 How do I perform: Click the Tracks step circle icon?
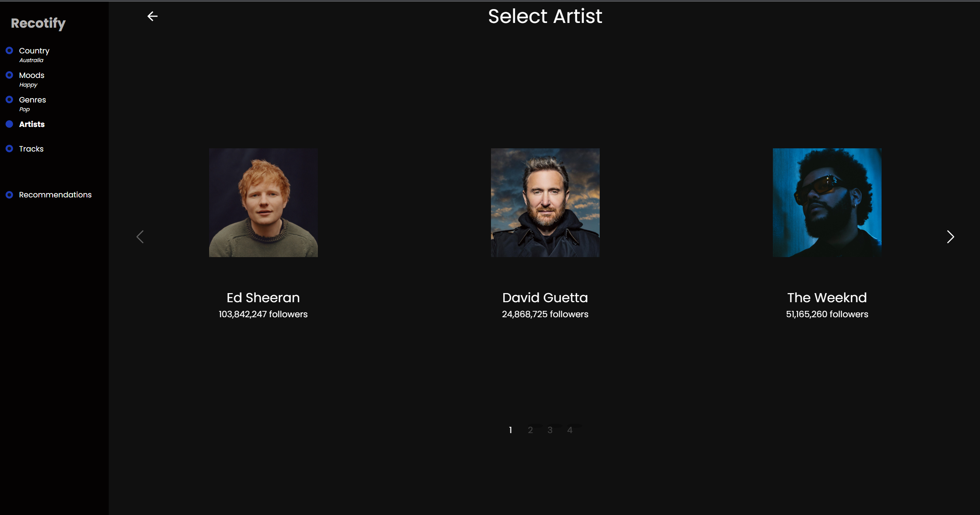[x=9, y=149]
